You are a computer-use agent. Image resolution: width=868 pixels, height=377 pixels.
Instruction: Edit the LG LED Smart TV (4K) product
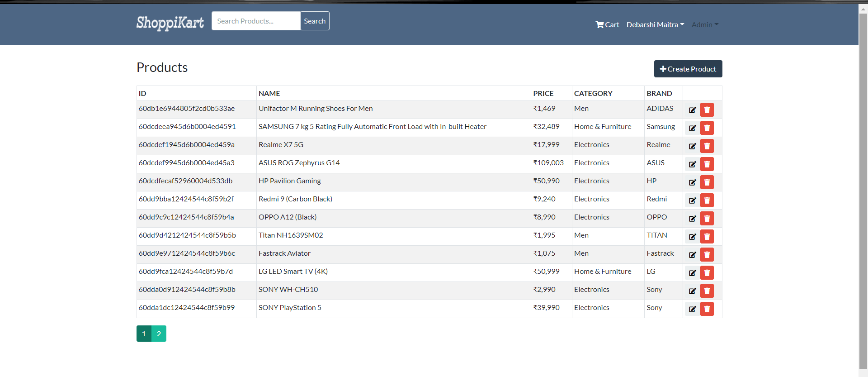pyautogui.click(x=692, y=273)
